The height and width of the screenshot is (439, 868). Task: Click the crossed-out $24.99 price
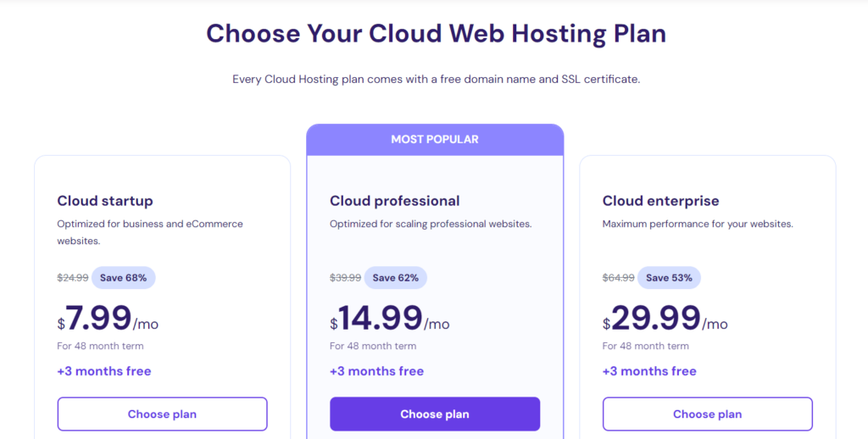pyautogui.click(x=73, y=278)
